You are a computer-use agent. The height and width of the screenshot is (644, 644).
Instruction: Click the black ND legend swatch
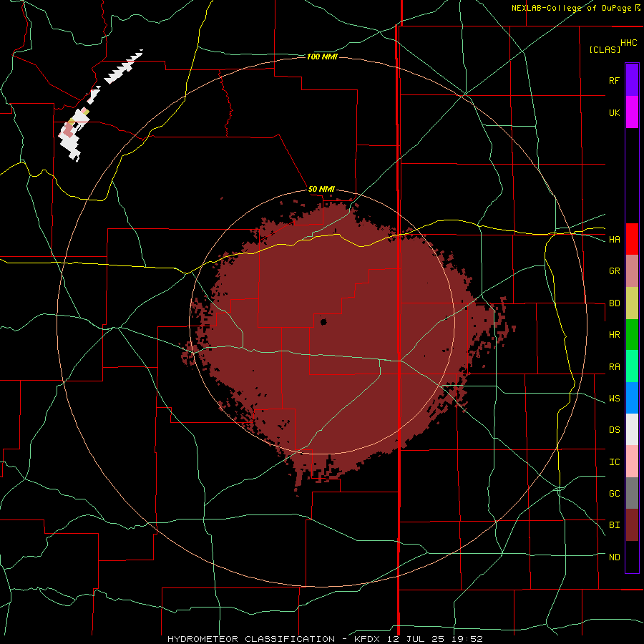pos(632,557)
